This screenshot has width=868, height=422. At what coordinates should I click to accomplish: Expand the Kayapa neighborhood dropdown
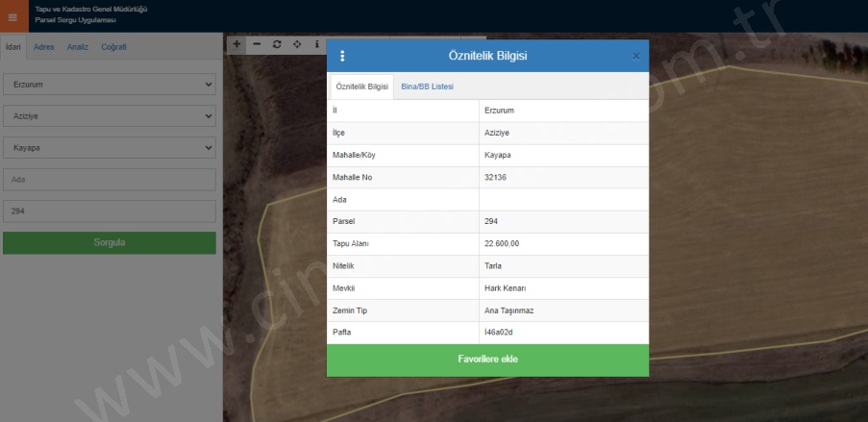[x=109, y=148]
